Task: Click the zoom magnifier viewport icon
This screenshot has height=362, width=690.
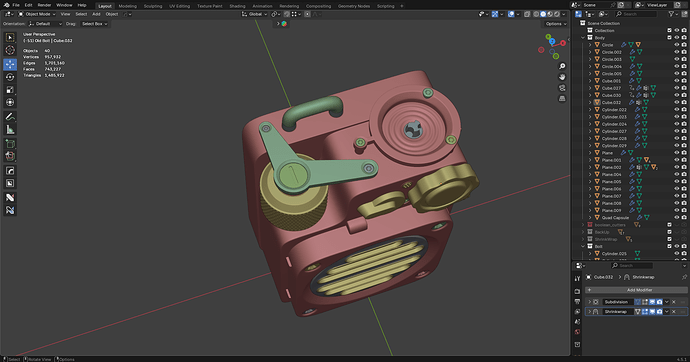Action: tap(562, 66)
